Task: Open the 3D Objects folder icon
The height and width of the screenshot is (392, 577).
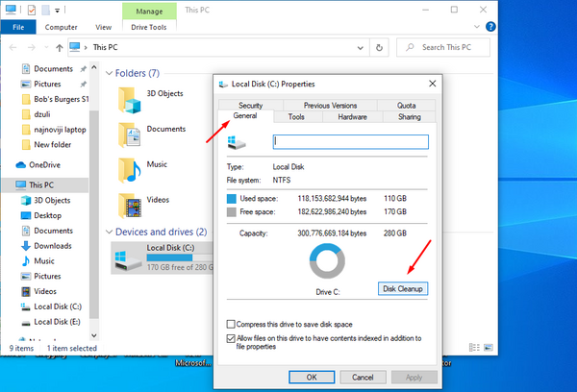Action: pos(130,100)
